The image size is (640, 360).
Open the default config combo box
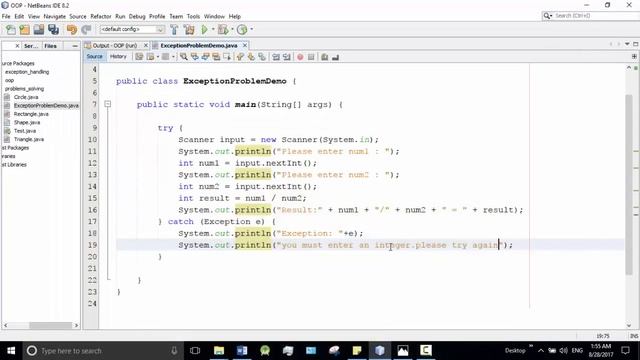tap(132, 29)
